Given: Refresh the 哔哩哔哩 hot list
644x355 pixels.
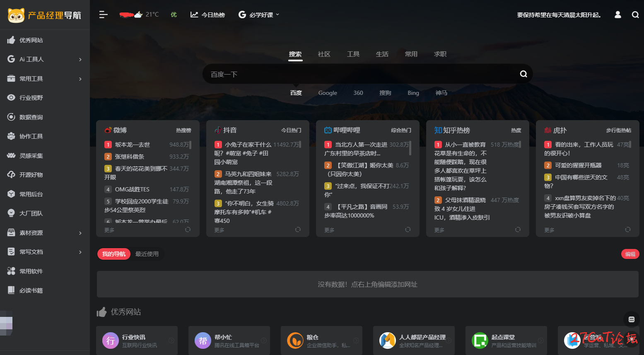Looking at the screenshot, I should click(408, 229).
